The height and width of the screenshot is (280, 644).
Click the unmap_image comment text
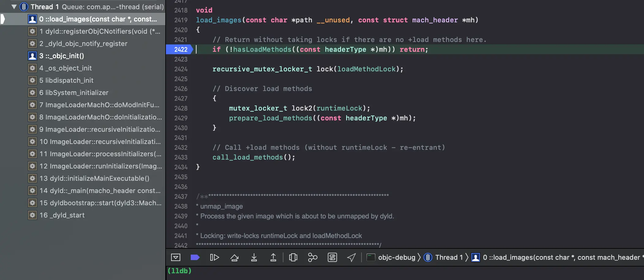click(221, 206)
